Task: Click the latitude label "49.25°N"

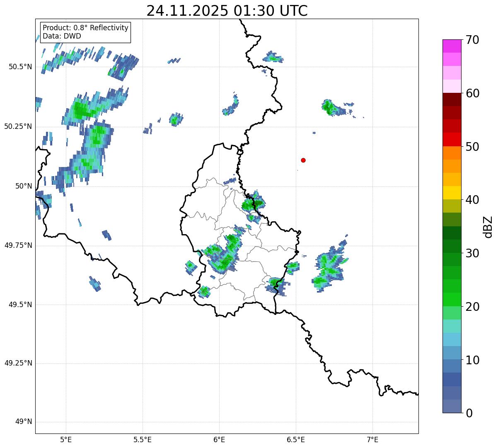Action: pyautogui.click(x=18, y=363)
